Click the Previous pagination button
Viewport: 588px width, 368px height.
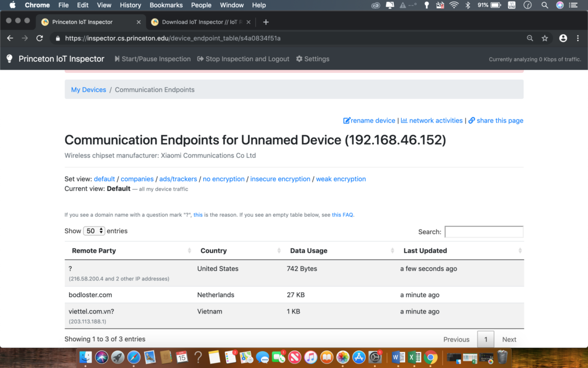tap(456, 339)
